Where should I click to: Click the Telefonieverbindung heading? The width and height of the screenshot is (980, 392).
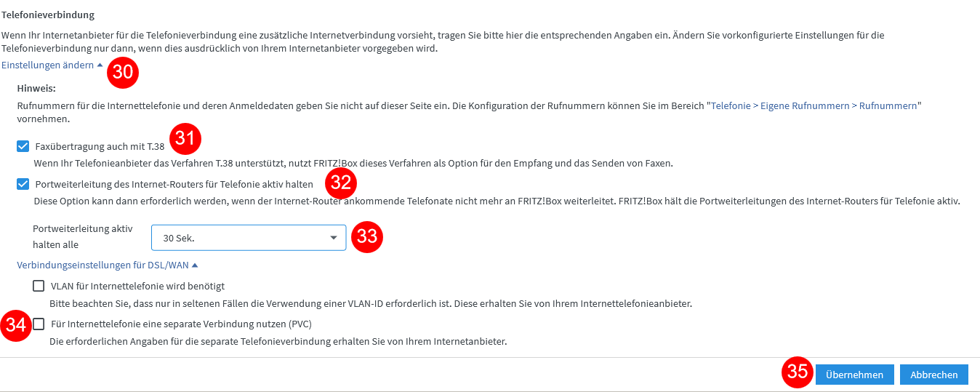(48, 15)
